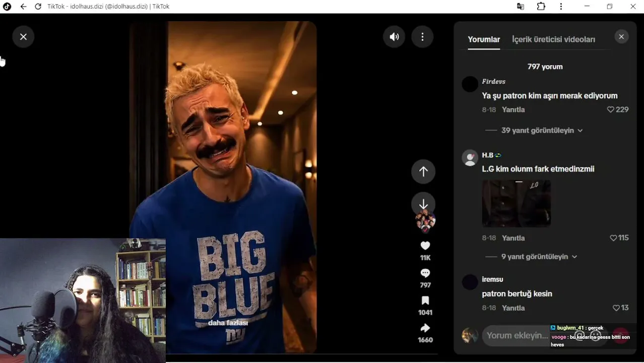Open iremsu's profile avatar
This screenshot has width=644, height=363.
point(470,282)
